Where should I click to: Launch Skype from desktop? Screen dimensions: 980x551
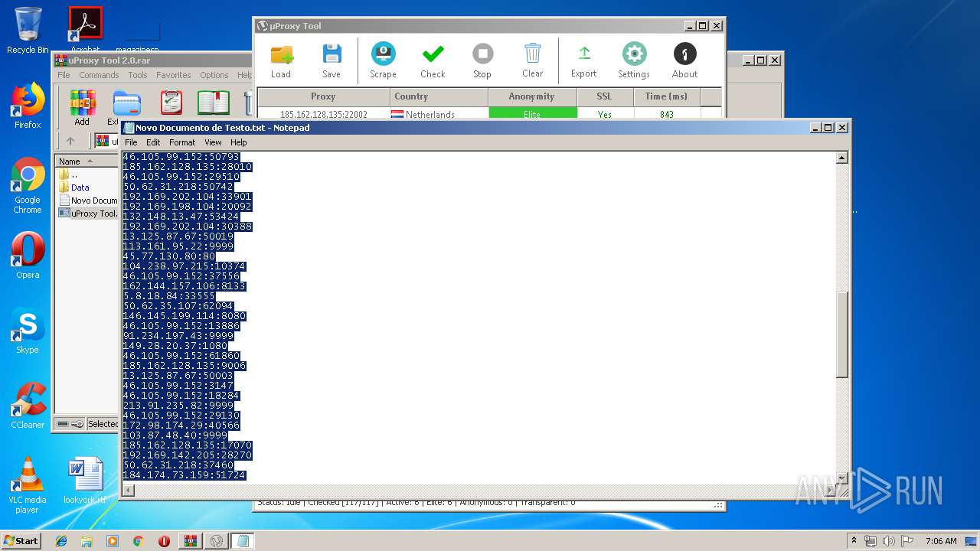click(28, 331)
